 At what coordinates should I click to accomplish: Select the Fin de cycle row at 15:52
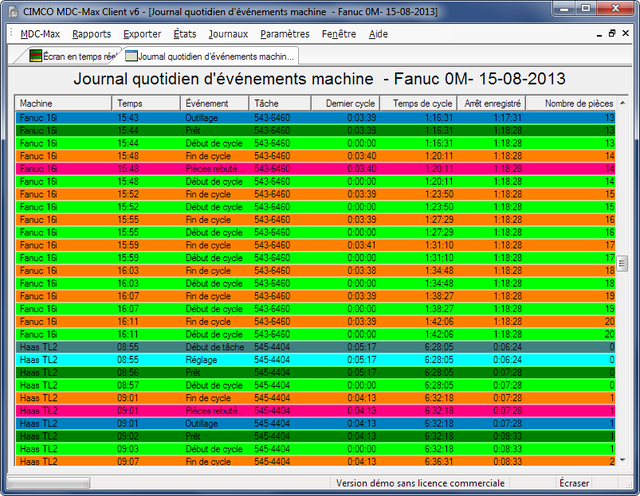tap(316, 194)
